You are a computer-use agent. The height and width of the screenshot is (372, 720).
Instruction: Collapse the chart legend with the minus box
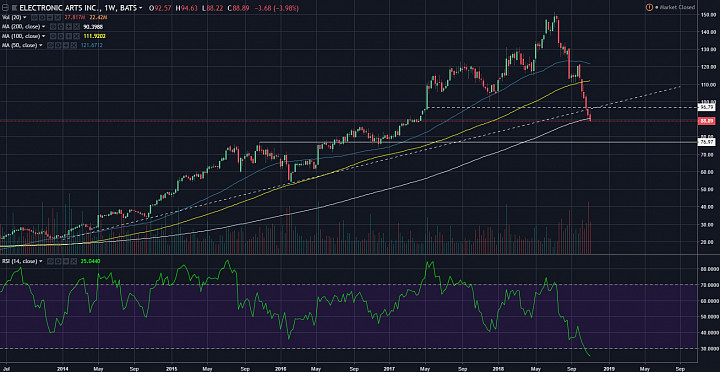tap(6, 8)
